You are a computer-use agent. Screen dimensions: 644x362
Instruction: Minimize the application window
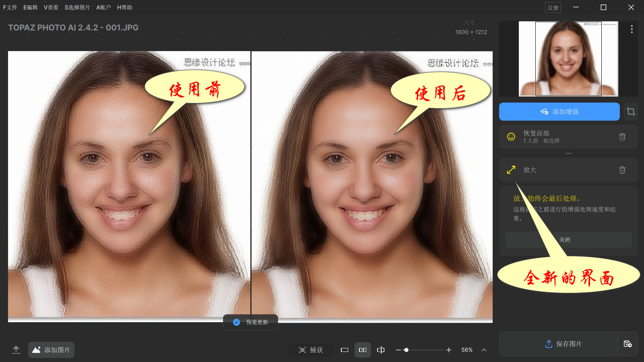pos(576,7)
